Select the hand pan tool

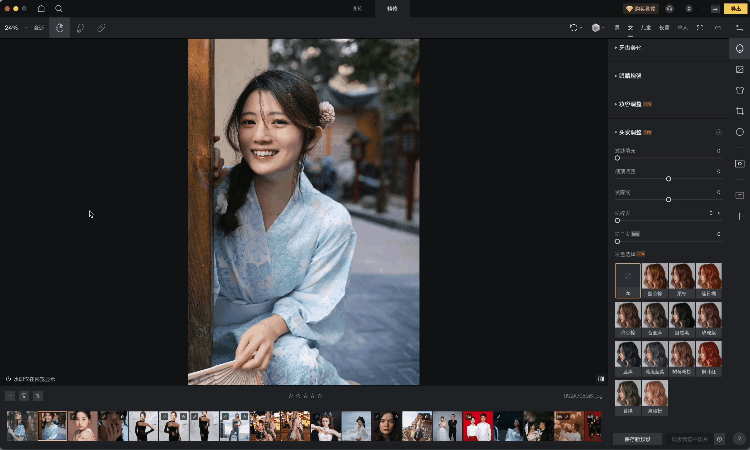point(60,28)
